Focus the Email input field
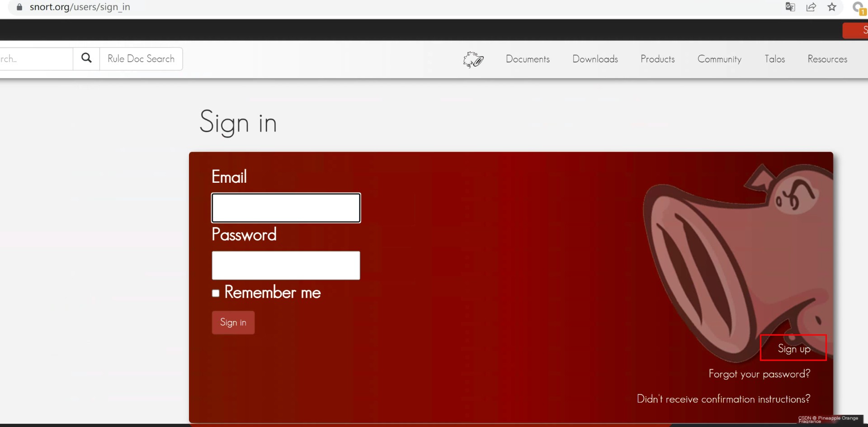 pos(286,208)
